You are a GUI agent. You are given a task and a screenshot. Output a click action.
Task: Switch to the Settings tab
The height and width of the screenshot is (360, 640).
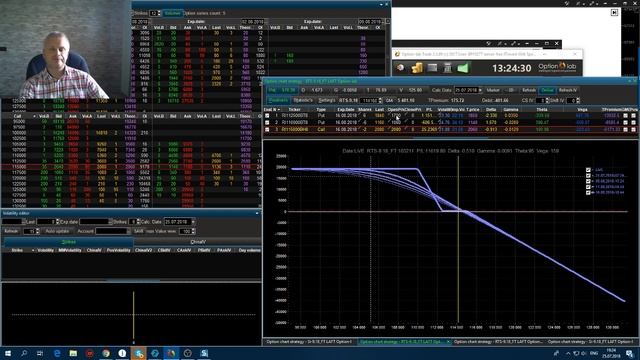coord(327,100)
